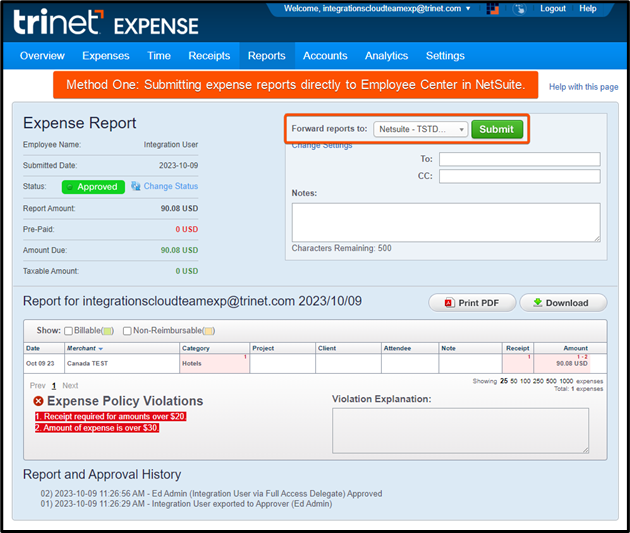The height and width of the screenshot is (533, 630).
Task: Click the Change Status link
Action: tap(171, 186)
